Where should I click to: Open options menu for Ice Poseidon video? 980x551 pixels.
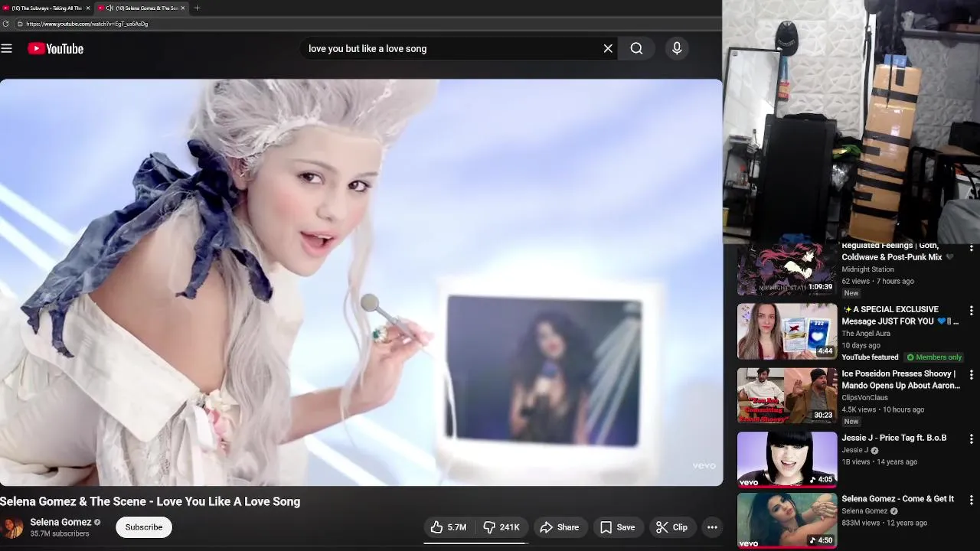click(971, 375)
